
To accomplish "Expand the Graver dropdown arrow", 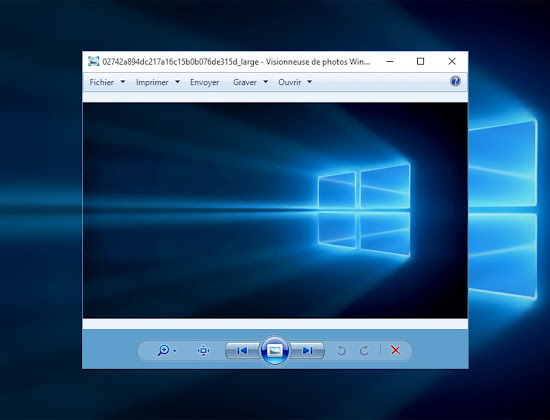I will tap(266, 82).
